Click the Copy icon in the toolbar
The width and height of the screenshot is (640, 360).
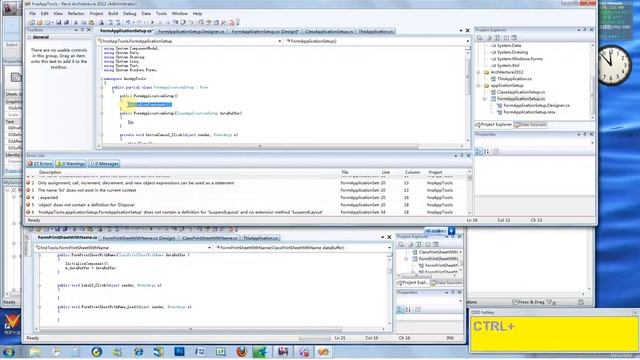click(83, 22)
